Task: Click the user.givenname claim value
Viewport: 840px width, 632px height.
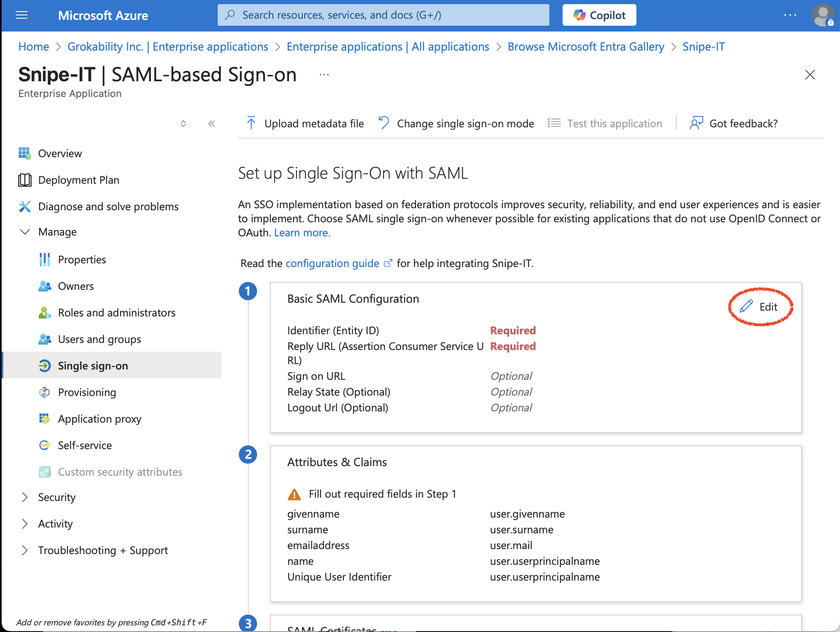Action: pos(527,514)
